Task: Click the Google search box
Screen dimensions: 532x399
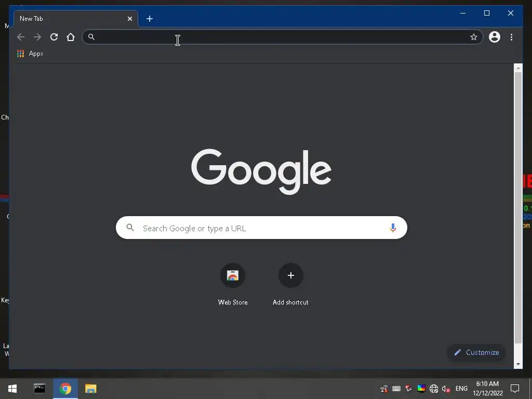Action: 261,228
